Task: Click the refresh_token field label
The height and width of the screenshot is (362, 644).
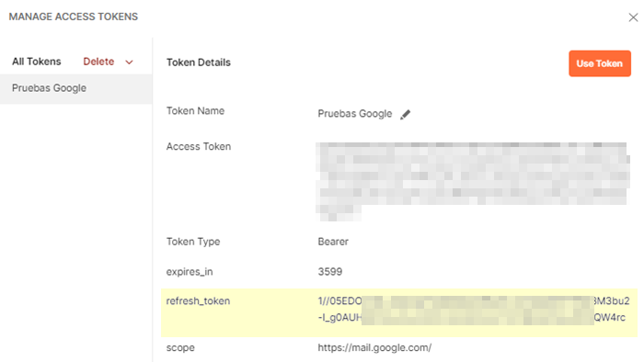Action: point(198,301)
